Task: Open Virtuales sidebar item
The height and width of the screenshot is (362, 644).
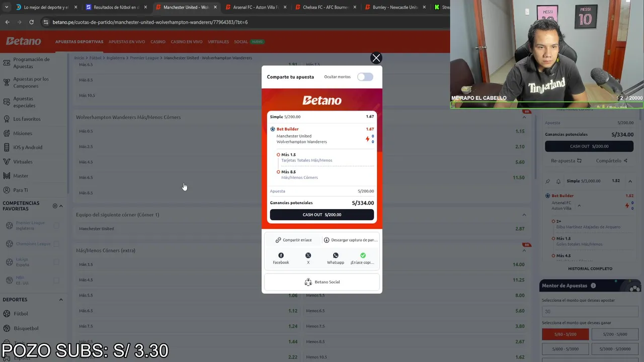Action: click(x=23, y=162)
